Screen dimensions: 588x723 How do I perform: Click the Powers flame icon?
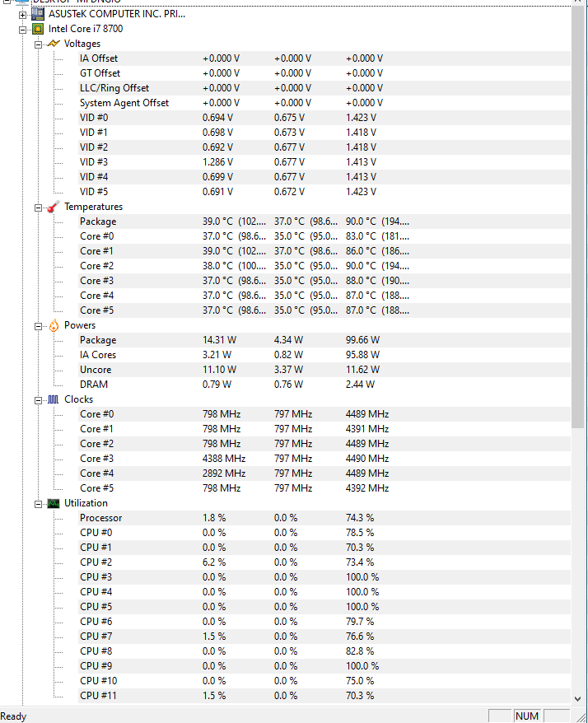click(x=54, y=325)
